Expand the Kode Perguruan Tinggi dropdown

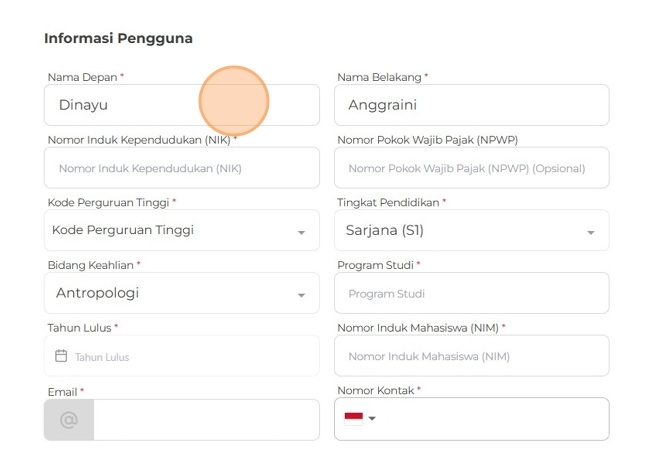[301, 232]
